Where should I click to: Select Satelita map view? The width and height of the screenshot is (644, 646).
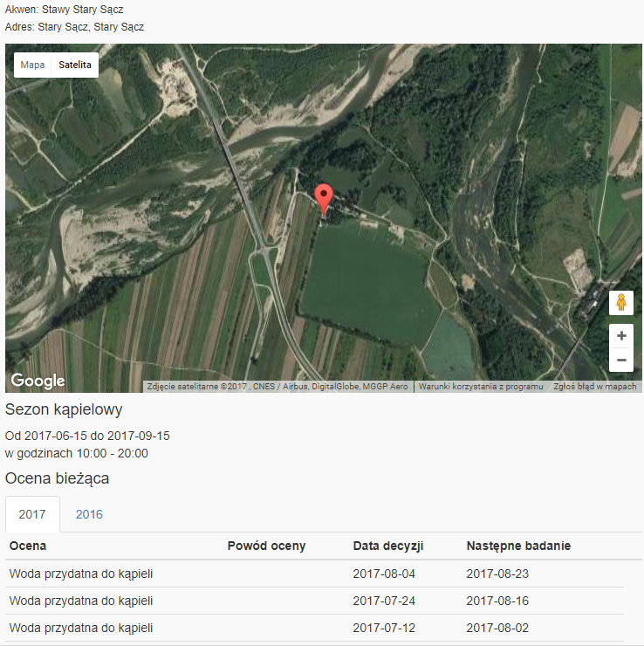point(75,65)
